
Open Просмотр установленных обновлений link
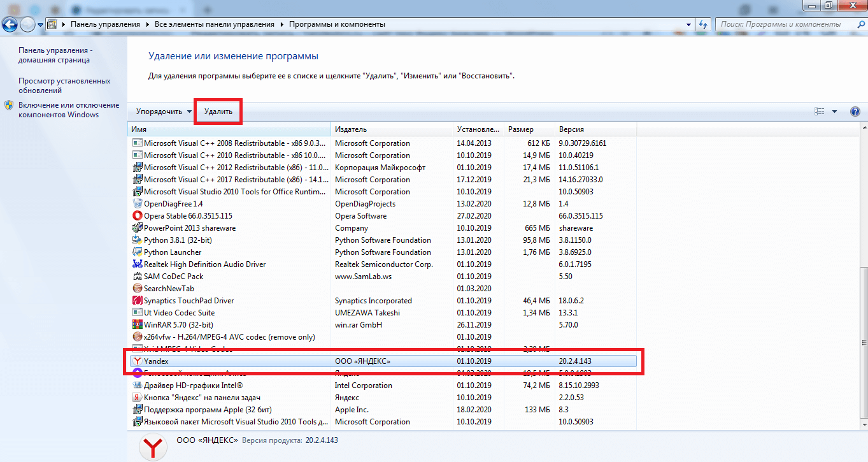(x=64, y=85)
